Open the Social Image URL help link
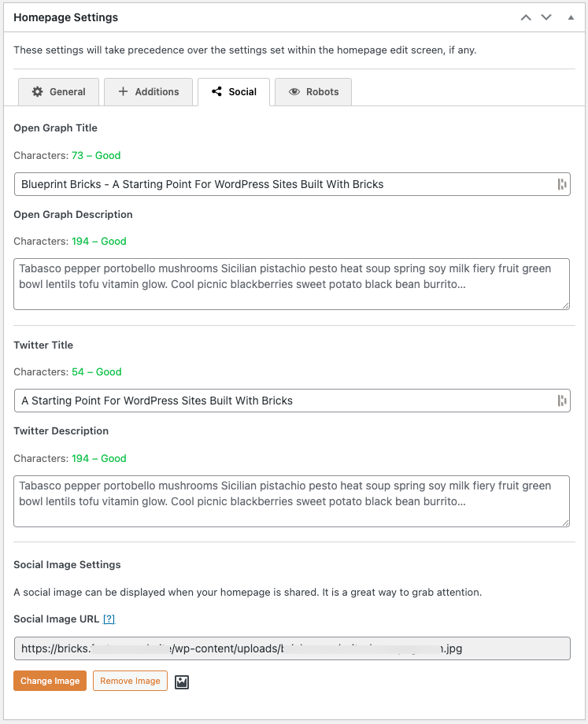This screenshot has height=724, width=588. 109,619
